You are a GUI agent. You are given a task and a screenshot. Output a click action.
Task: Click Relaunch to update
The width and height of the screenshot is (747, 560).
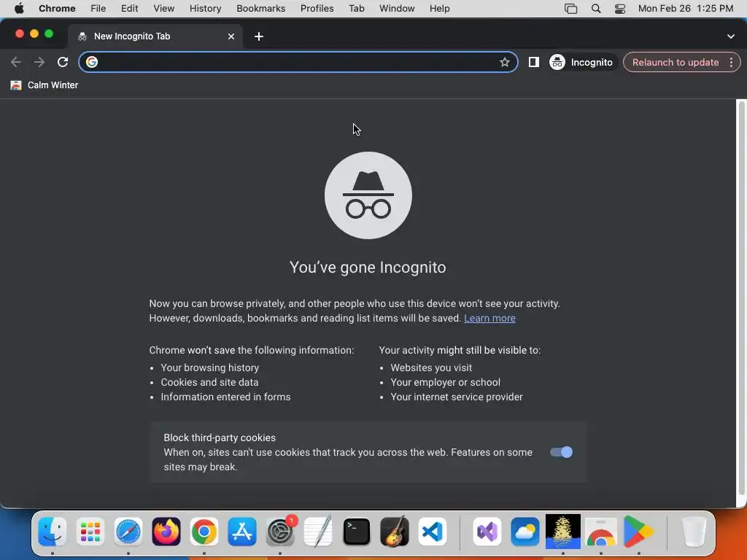[675, 63]
